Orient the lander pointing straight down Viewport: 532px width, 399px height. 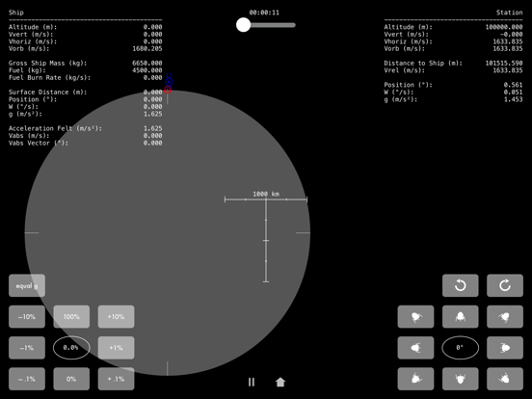[x=460, y=379]
